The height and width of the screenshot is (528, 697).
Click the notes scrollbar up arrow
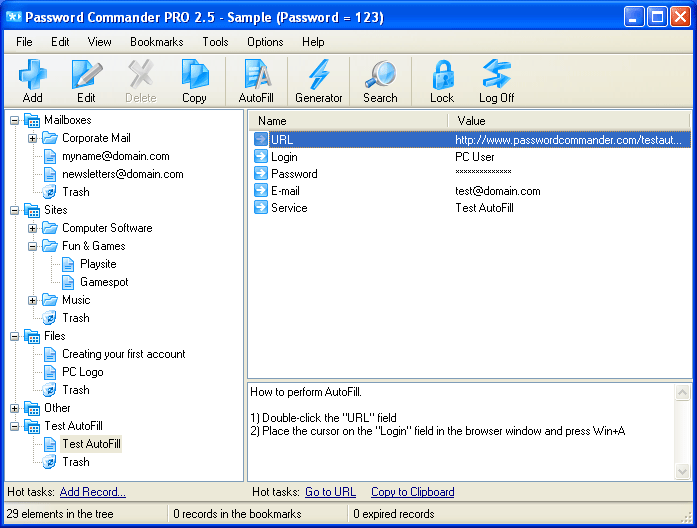pos(682,392)
